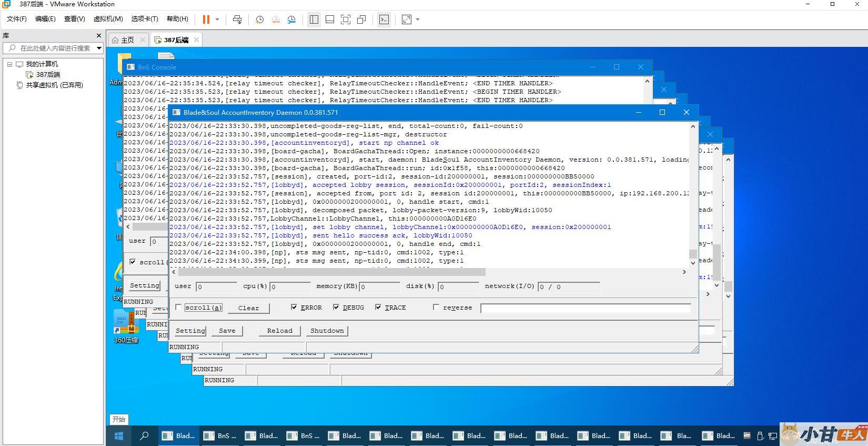
Task: Open dropdown arrow next to pause button
Action: (217, 19)
